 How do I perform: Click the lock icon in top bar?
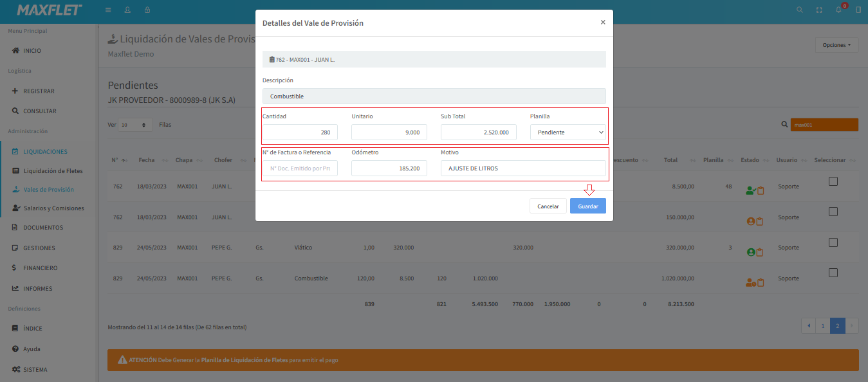(x=147, y=10)
